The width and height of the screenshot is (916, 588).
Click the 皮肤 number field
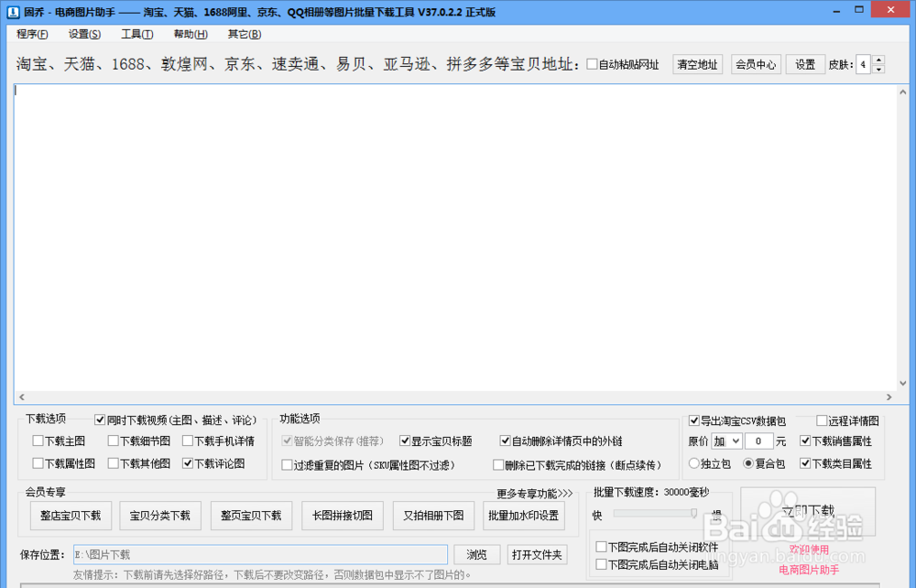[x=864, y=64]
